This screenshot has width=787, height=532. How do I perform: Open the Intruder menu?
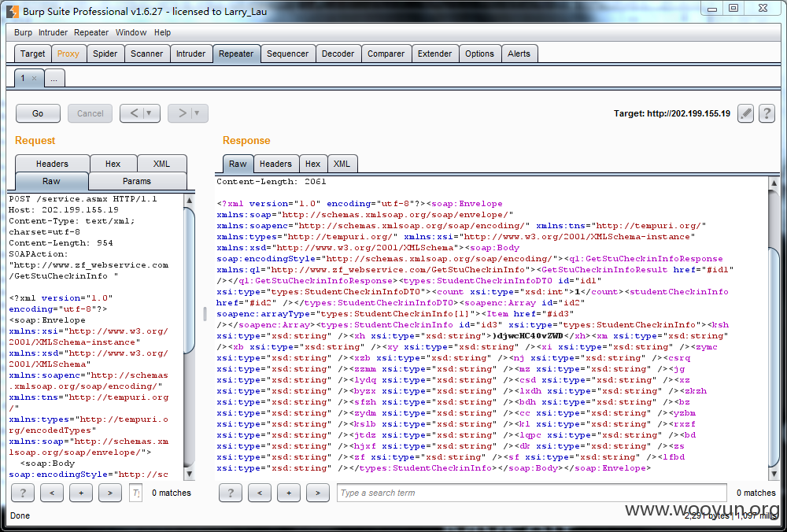(x=54, y=32)
